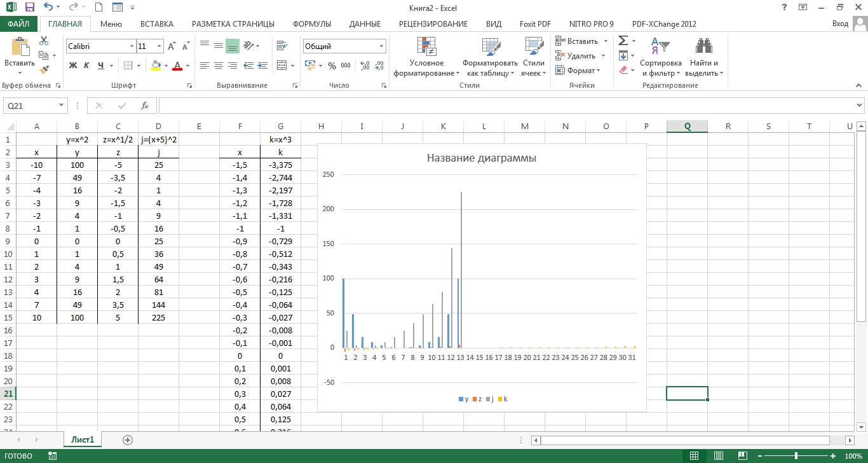Toggle bottom vertical alignment button
The image size is (868, 463).
pos(233,46)
